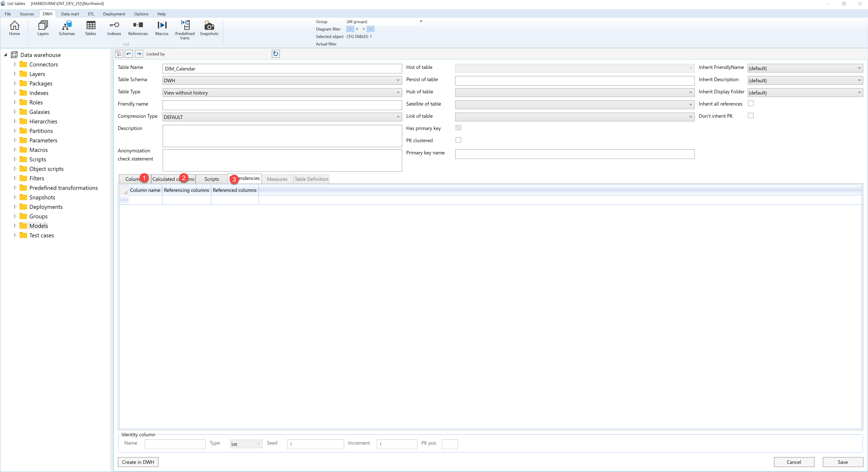Click the Primary key name field
The width and height of the screenshot is (868, 472).
coord(575,154)
